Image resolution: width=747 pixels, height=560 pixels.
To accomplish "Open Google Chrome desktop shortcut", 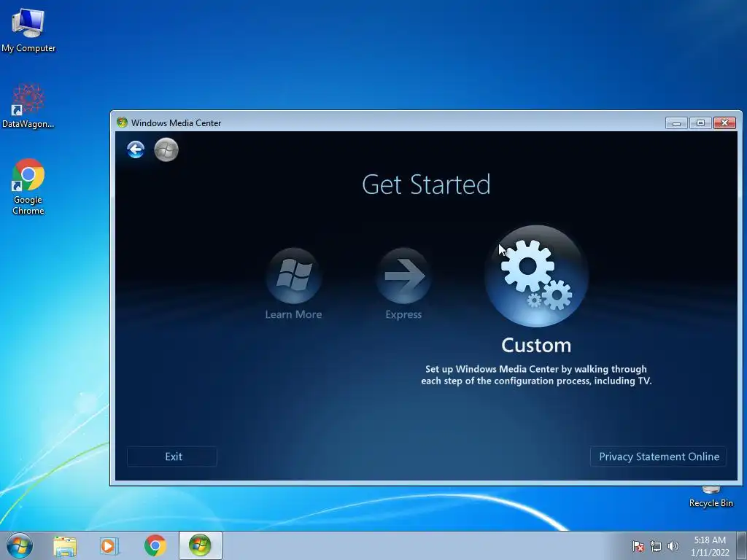I will 28,187.
